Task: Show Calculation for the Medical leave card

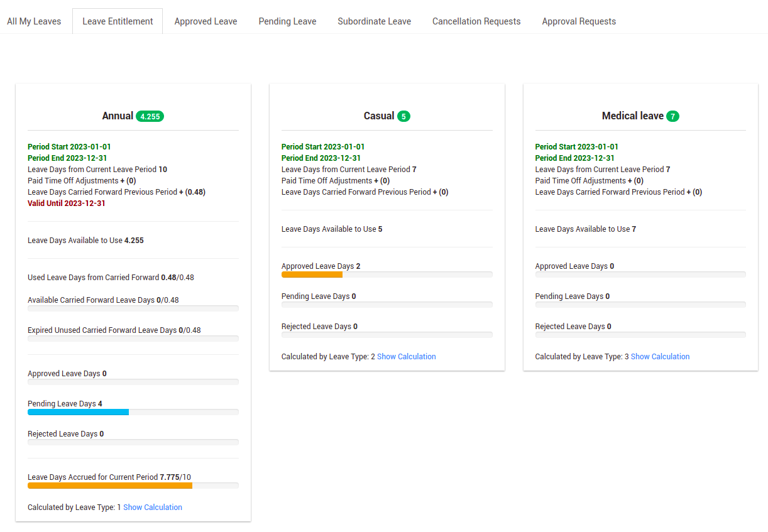Action: 660,357
